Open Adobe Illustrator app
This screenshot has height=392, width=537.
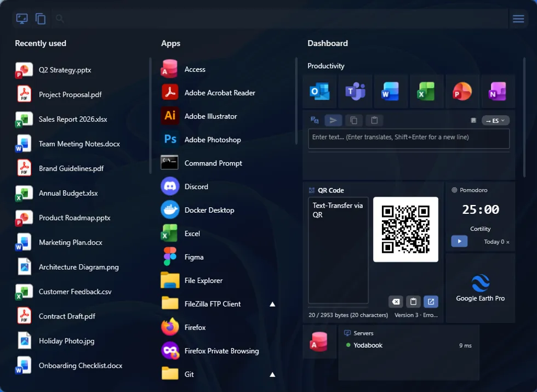pyautogui.click(x=219, y=116)
